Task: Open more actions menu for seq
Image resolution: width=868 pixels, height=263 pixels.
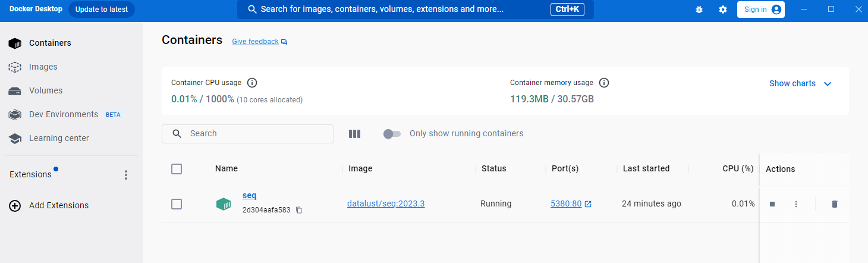Action: point(796,204)
